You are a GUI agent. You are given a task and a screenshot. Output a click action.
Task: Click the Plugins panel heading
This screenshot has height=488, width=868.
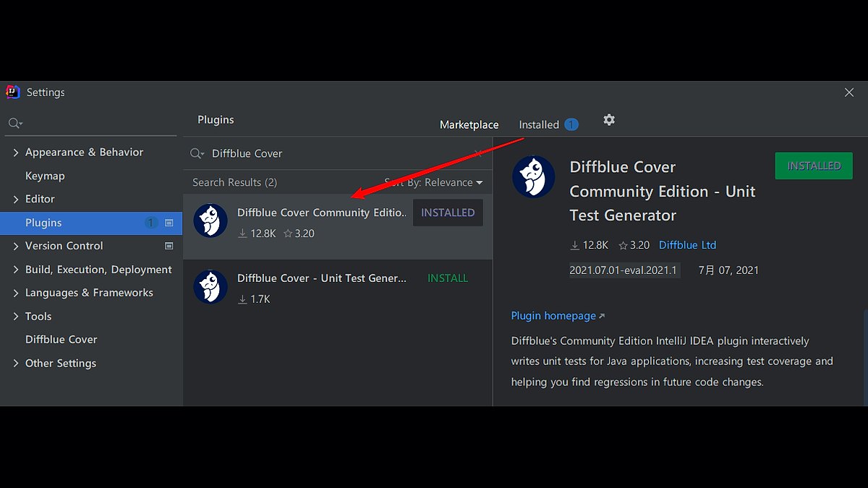216,119
